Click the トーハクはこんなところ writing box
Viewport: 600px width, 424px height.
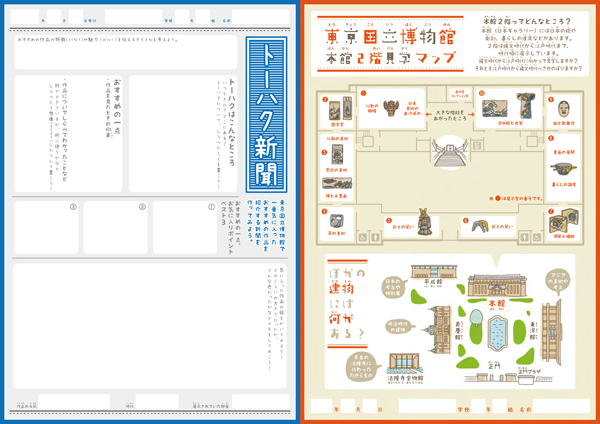tap(183, 134)
